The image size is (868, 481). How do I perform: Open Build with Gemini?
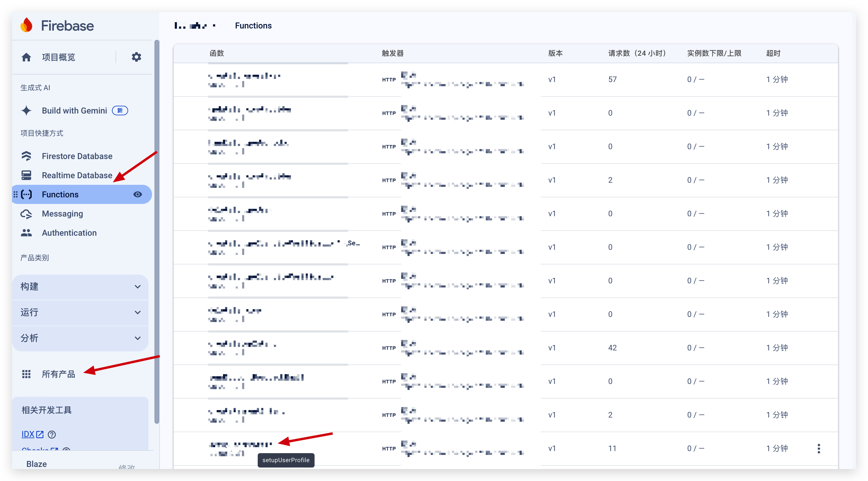74,111
